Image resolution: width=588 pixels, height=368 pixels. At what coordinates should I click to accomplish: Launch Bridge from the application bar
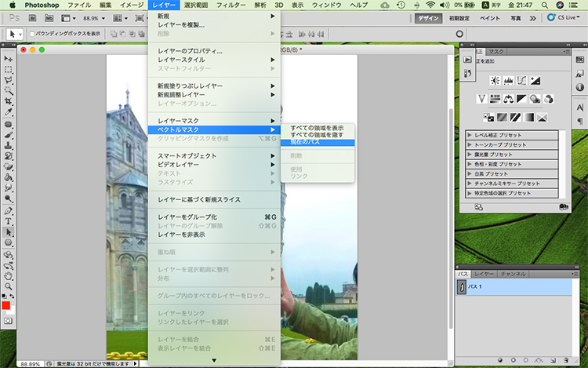click(33, 18)
